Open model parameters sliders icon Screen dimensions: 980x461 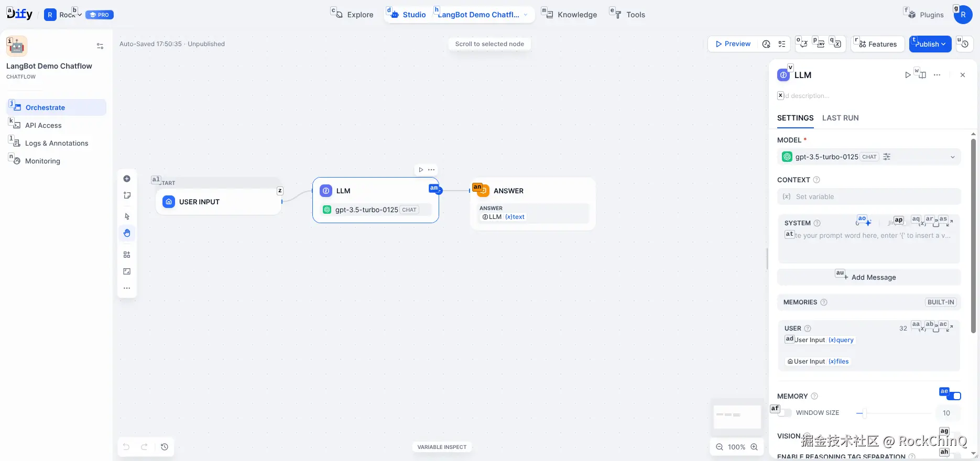point(887,157)
